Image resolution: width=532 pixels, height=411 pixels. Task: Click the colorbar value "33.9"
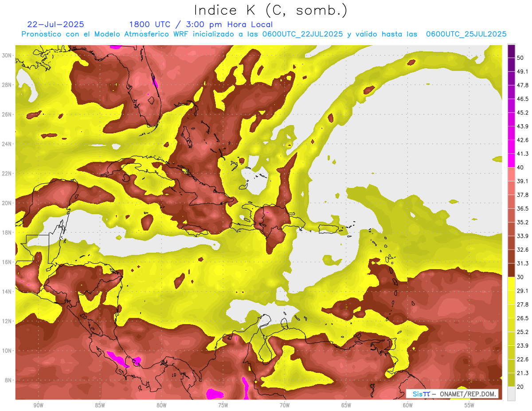pos(523,236)
